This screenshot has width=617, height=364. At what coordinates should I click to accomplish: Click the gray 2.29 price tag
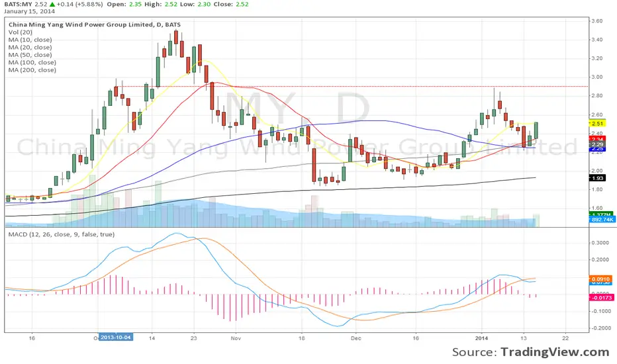click(x=597, y=144)
